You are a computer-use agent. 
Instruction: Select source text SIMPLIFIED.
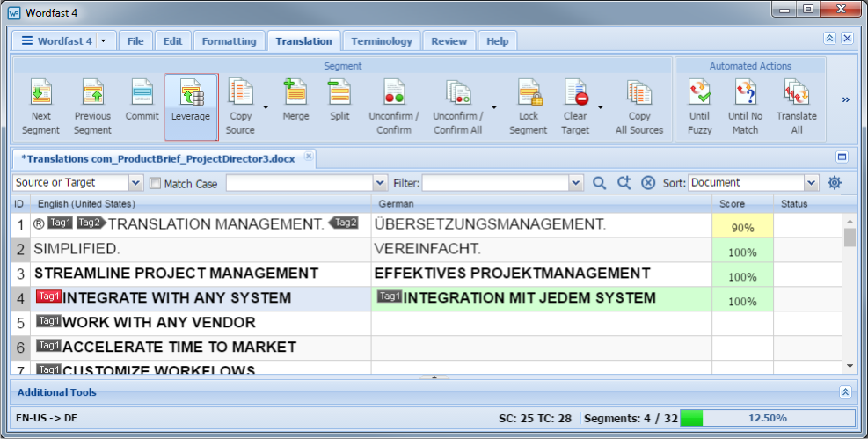pyautogui.click(x=77, y=249)
